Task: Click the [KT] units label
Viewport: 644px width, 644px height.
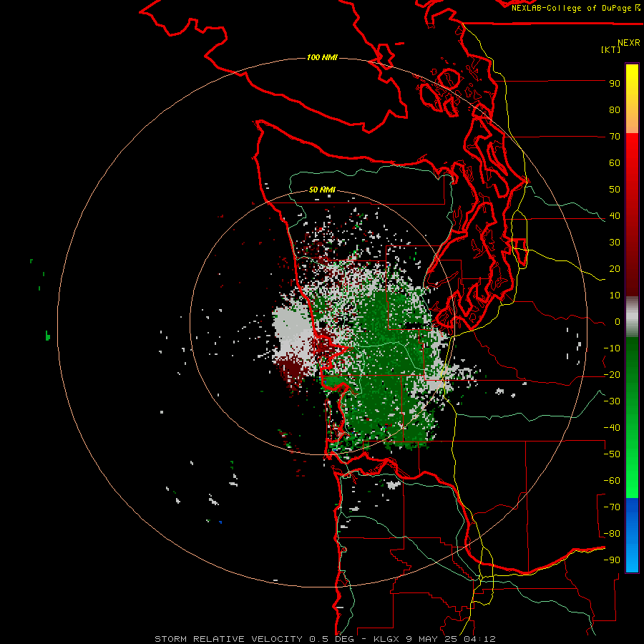Action: pyautogui.click(x=611, y=49)
